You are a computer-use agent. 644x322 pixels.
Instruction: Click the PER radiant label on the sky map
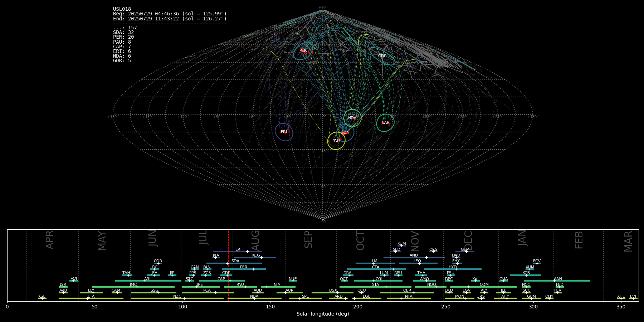click(x=303, y=51)
